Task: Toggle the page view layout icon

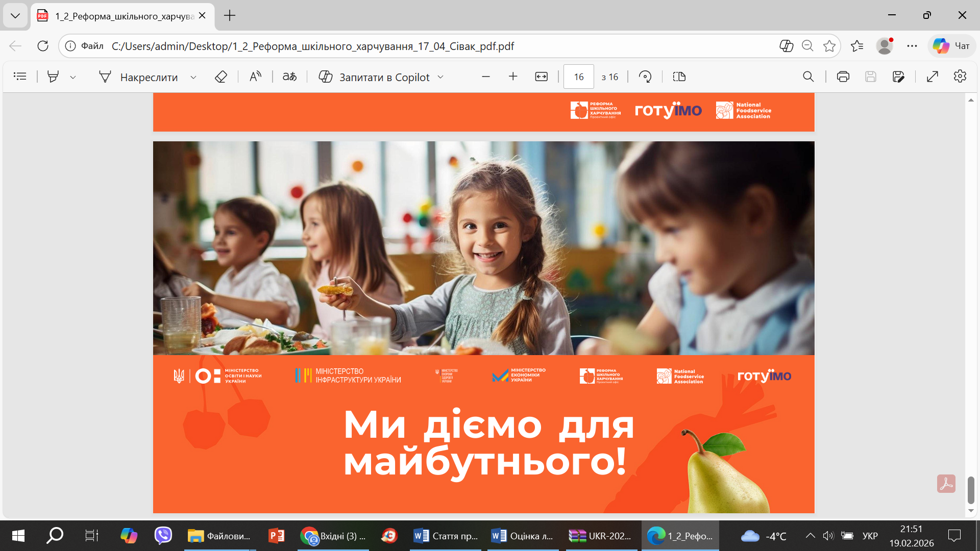Action: [679, 77]
